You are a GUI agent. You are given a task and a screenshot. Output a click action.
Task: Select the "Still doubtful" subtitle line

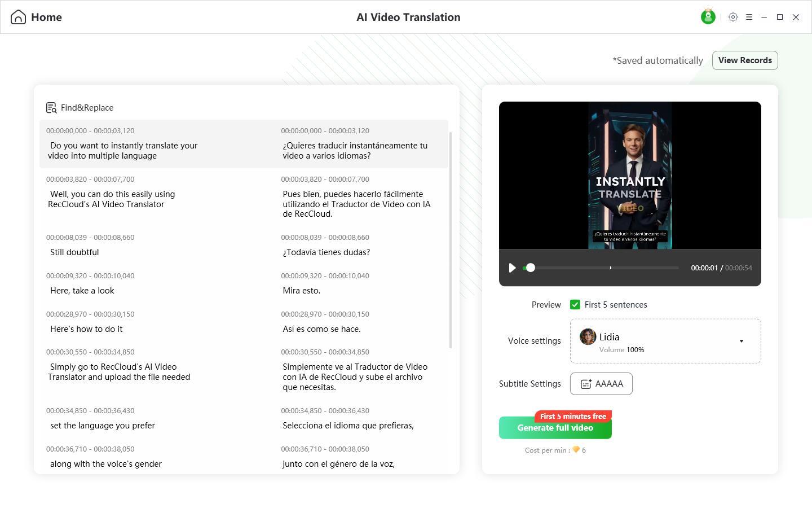(74, 252)
